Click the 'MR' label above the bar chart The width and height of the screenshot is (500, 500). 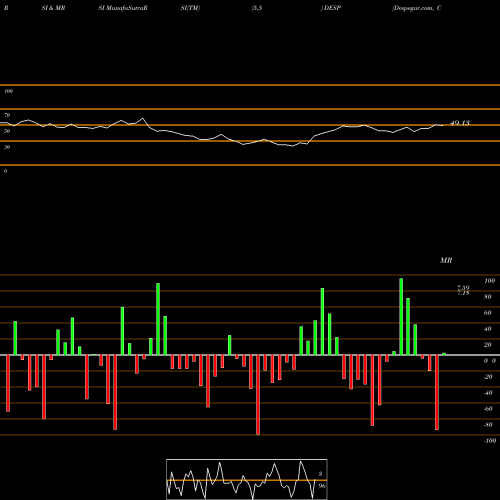[446, 260]
